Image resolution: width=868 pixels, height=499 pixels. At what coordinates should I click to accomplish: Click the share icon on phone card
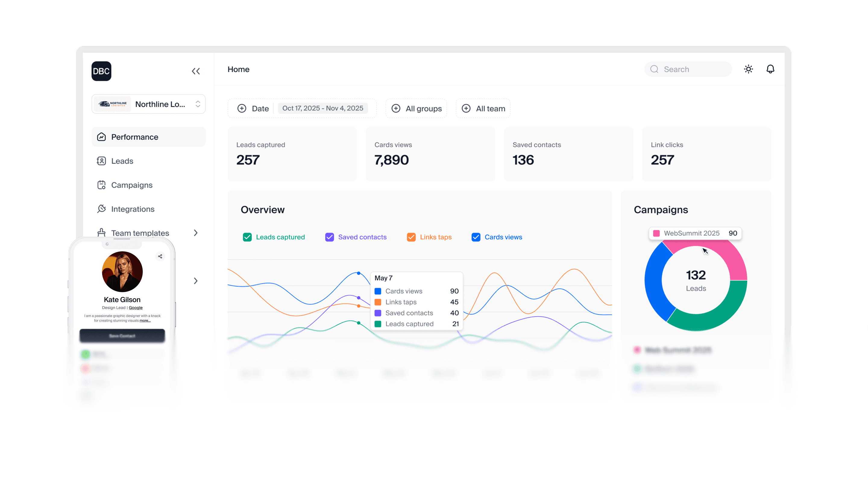(160, 256)
